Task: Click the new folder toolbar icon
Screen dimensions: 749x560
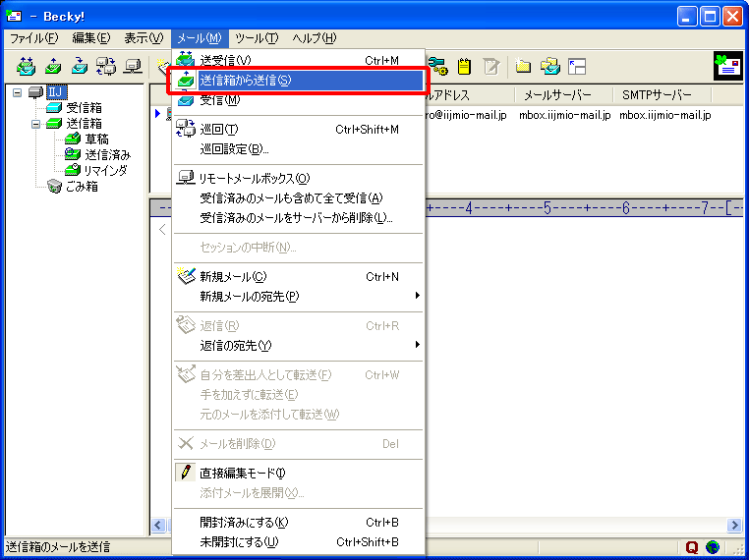Action: pyautogui.click(x=524, y=67)
